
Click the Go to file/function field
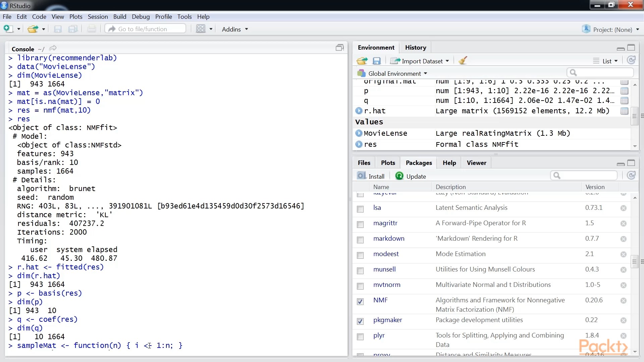click(x=145, y=29)
